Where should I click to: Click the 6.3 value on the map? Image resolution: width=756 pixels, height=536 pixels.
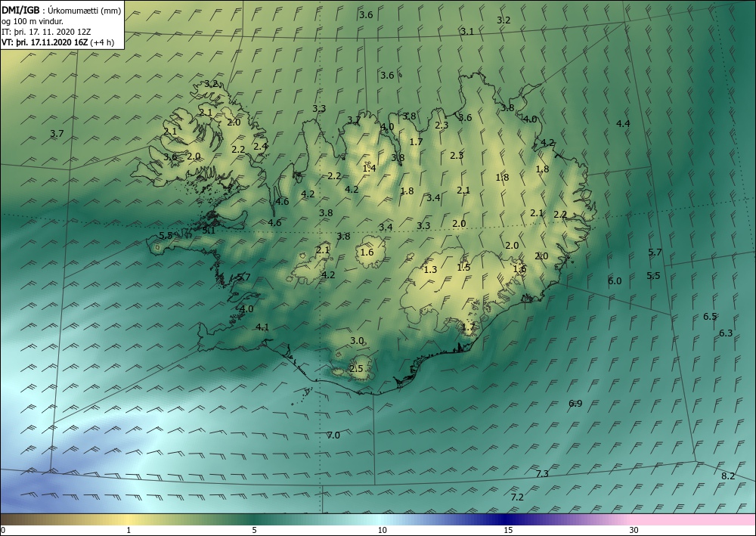726,333
